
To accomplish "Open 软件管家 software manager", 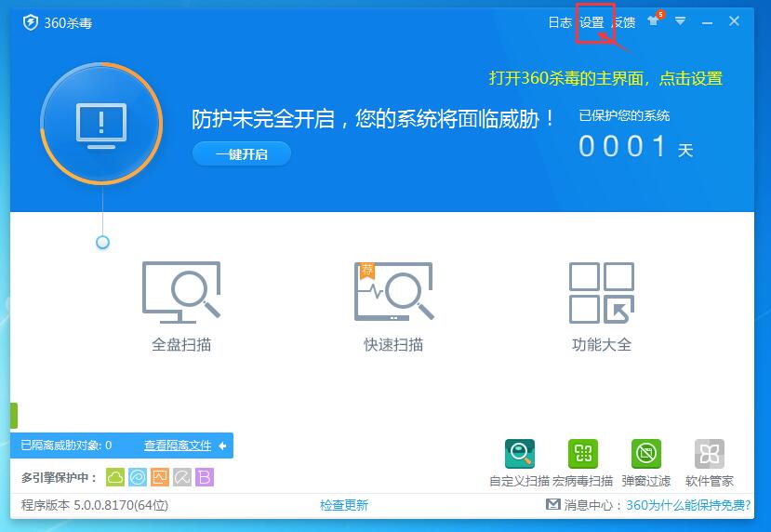I will 709,463.
